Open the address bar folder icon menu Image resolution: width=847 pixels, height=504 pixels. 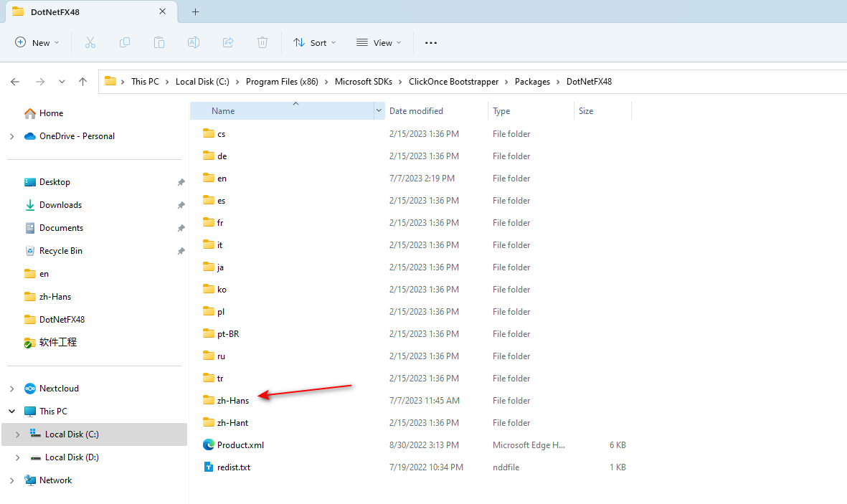click(x=110, y=82)
